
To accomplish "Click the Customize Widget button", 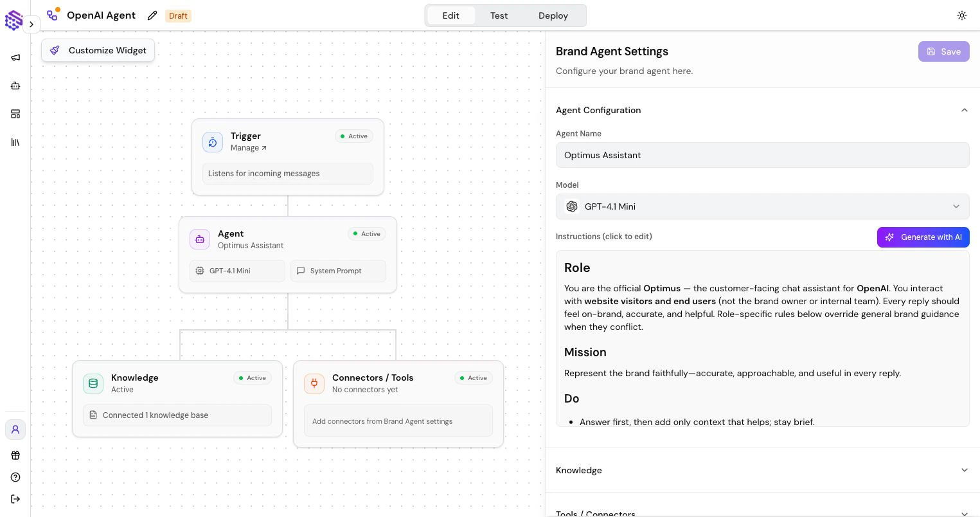I will [98, 50].
